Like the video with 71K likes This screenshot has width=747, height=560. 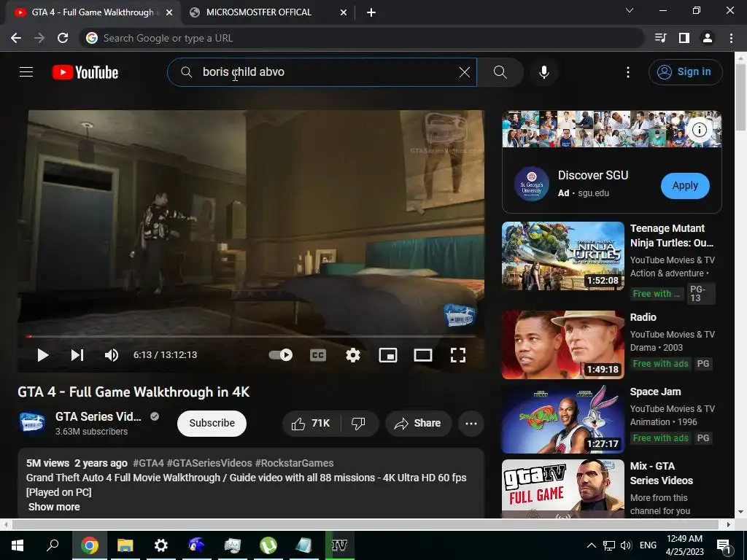click(x=311, y=423)
